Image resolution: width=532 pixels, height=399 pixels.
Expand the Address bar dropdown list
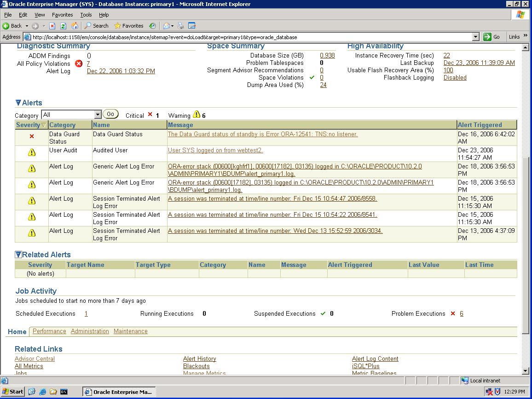point(476,37)
